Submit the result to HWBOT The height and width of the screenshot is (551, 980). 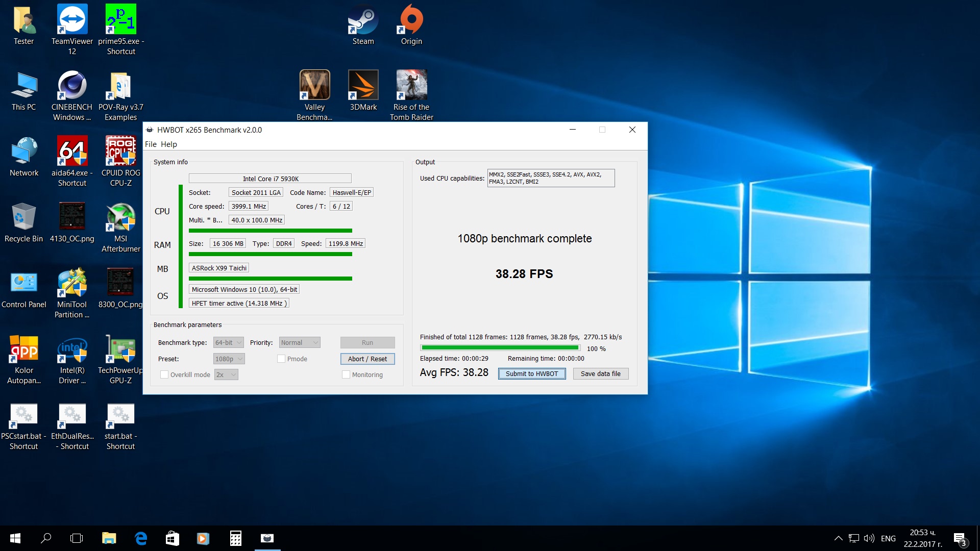[x=532, y=374]
